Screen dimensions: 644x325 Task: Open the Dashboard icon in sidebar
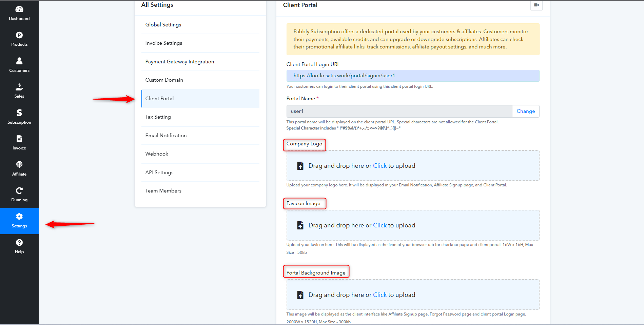(x=19, y=9)
